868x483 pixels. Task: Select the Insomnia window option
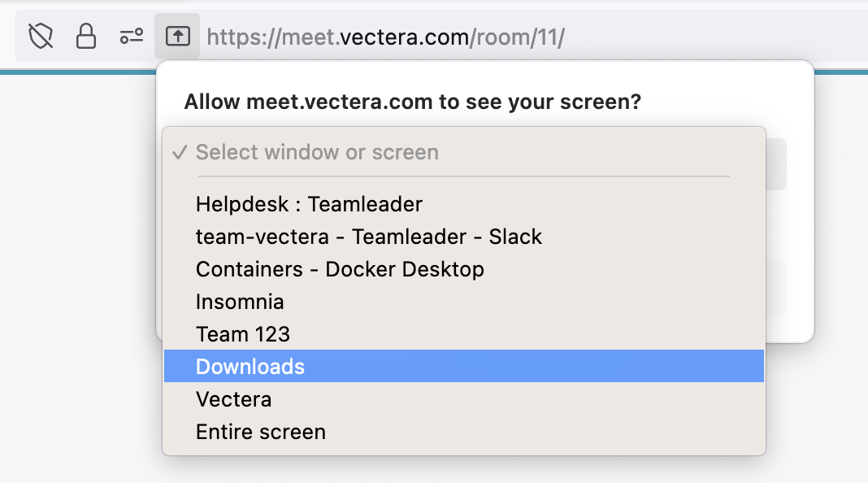[x=464, y=302]
